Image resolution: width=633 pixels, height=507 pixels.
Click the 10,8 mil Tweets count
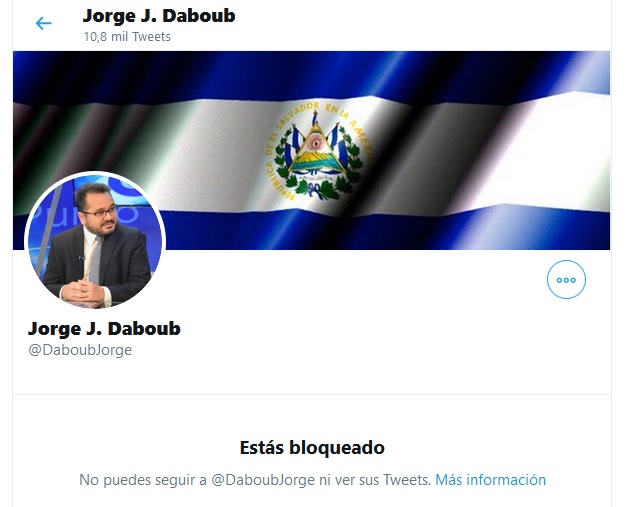[x=127, y=37]
